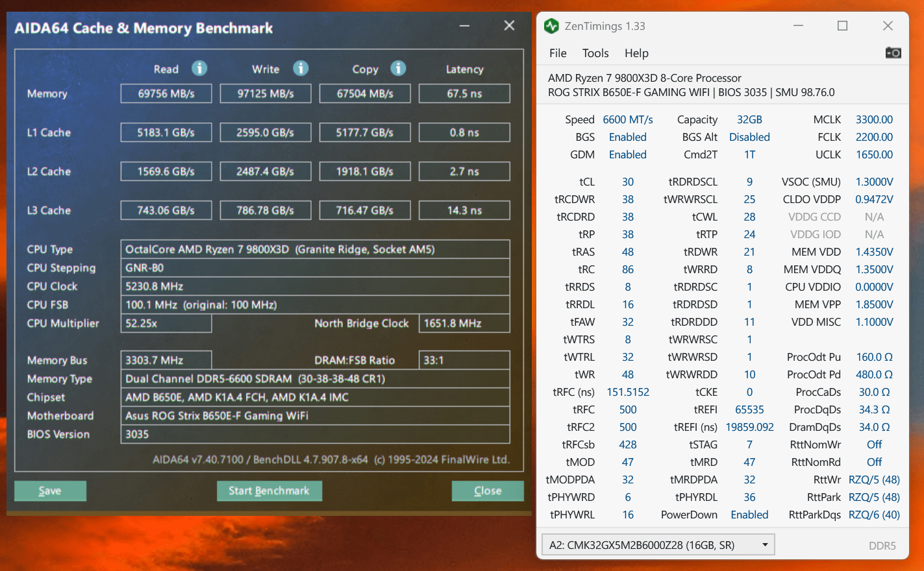
Task: Expand the memory module dropdown in ZenTimings
Action: [658, 545]
